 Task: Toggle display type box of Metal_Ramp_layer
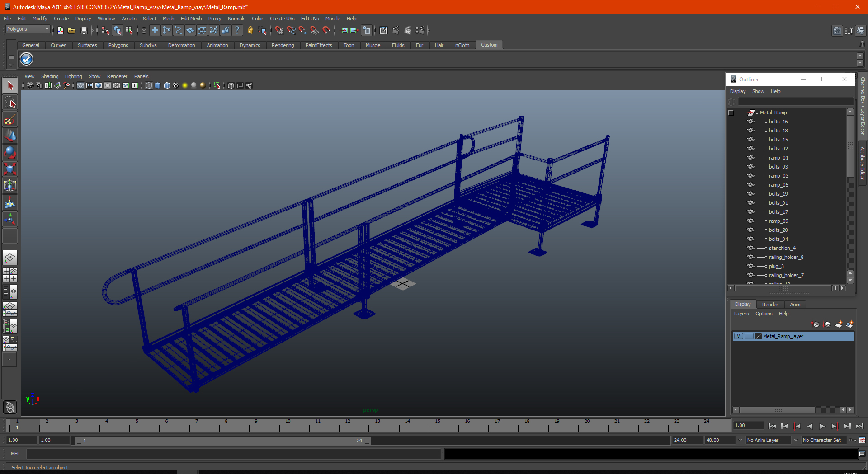pyautogui.click(x=749, y=336)
